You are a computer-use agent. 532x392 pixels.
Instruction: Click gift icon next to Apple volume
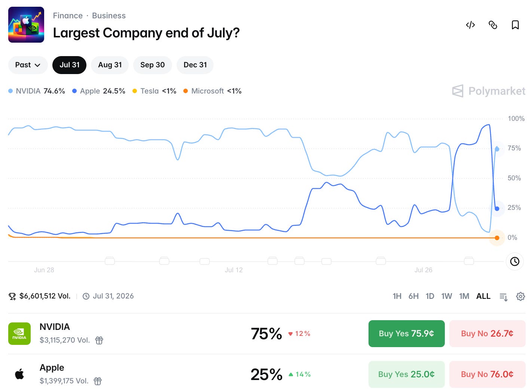[x=98, y=381]
